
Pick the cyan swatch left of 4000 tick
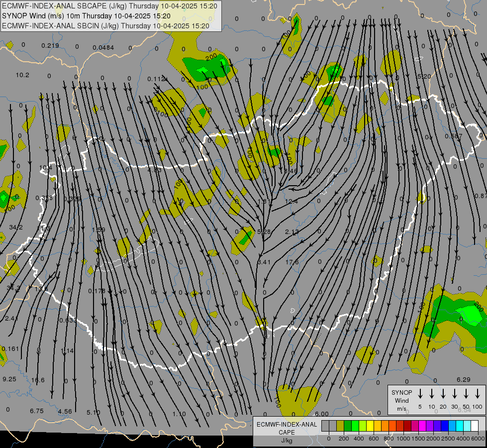click(459, 426)
